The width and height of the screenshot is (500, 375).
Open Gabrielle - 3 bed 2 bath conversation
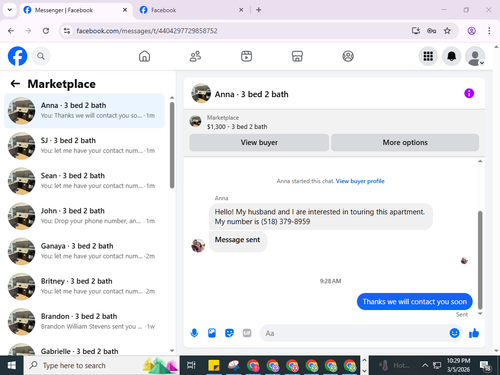[84, 349]
